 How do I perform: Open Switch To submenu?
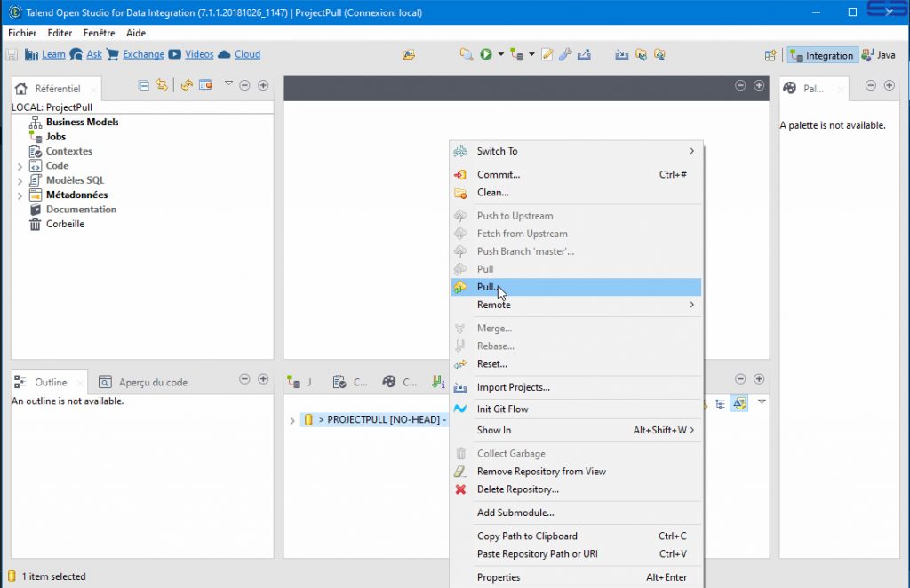click(x=576, y=151)
